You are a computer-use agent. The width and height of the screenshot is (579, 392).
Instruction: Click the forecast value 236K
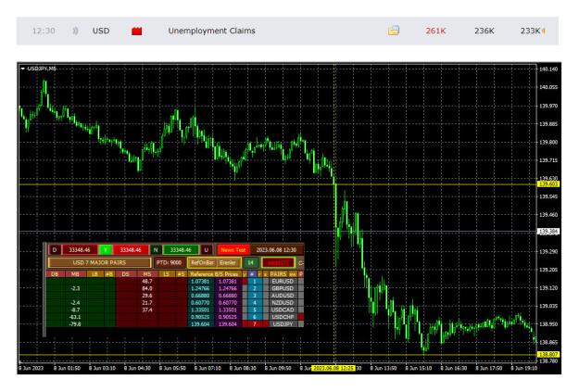pyautogui.click(x=485, y=31)
